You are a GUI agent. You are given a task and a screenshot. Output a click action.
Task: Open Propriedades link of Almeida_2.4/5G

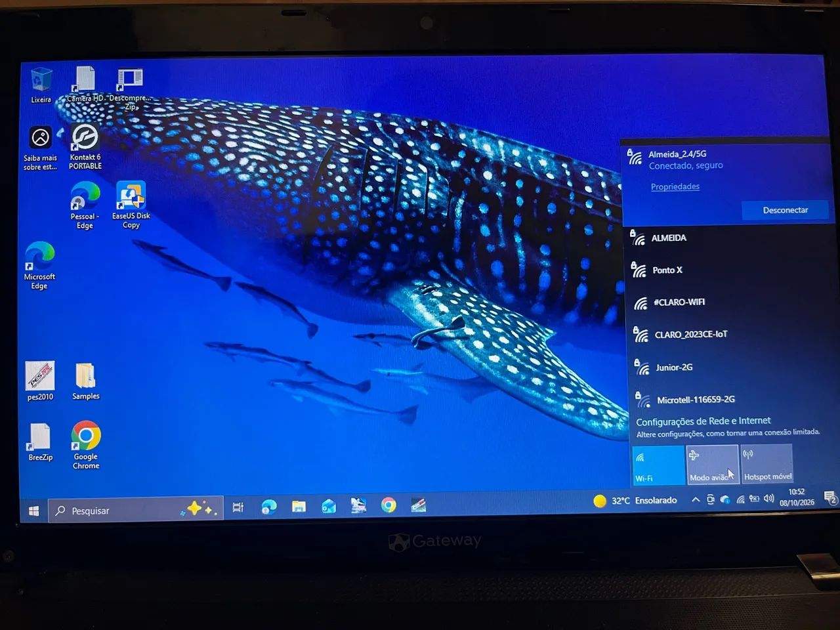tap(675, 186)
